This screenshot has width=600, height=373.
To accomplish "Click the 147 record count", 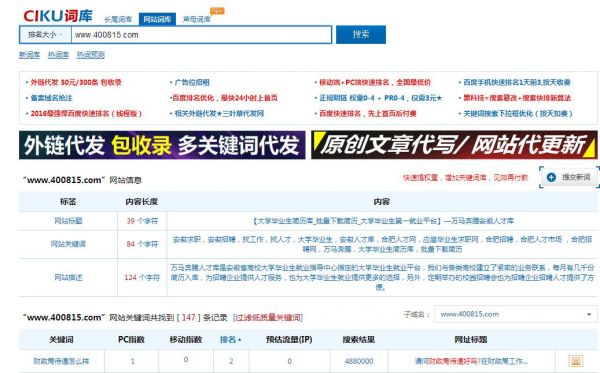I will point(188,318).
